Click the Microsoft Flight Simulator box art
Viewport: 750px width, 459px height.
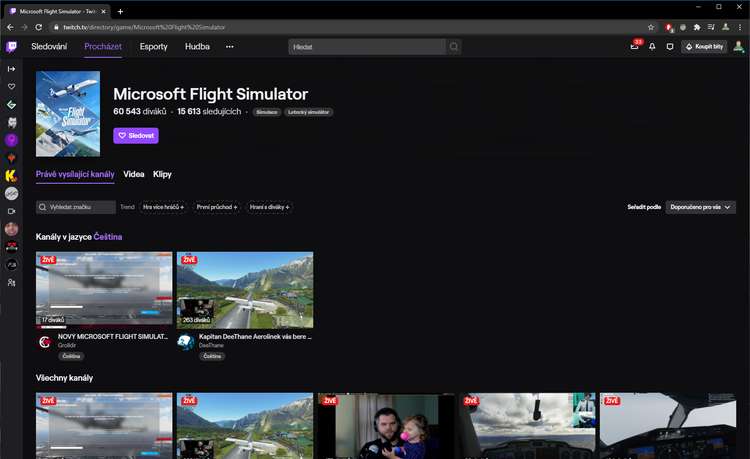[x=68, y=114]
